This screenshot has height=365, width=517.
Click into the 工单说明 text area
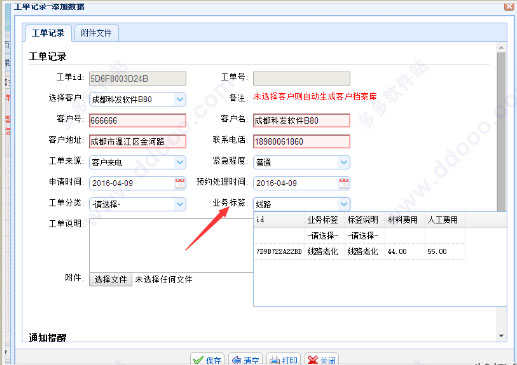click(171, 245)
